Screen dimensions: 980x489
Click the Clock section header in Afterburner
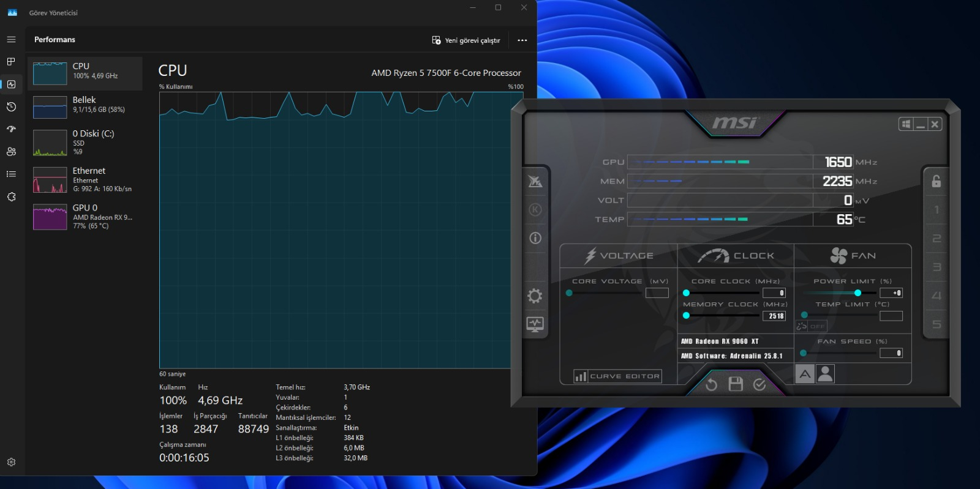pyautogui.click(x=736, y=256)
